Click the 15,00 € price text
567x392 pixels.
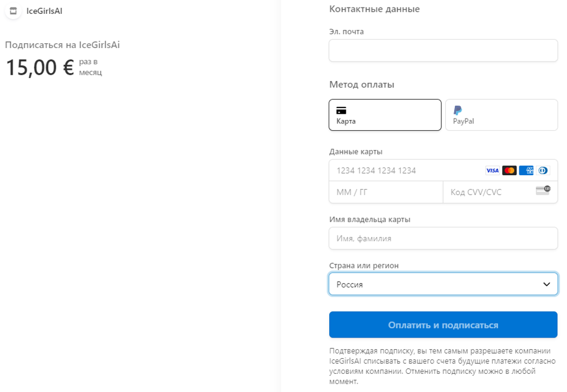40,68
